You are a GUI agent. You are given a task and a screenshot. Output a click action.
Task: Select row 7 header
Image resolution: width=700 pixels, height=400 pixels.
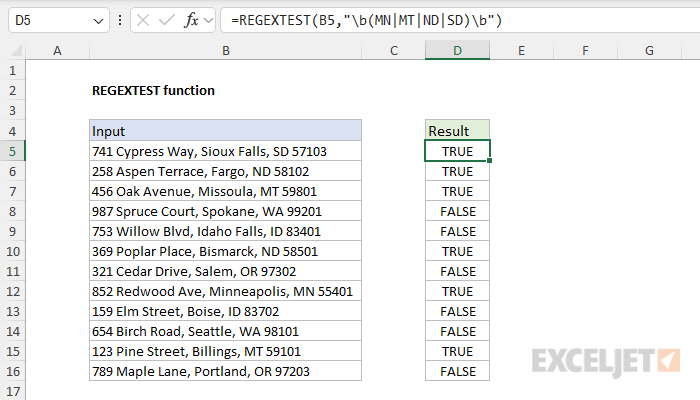pos(12,192)
